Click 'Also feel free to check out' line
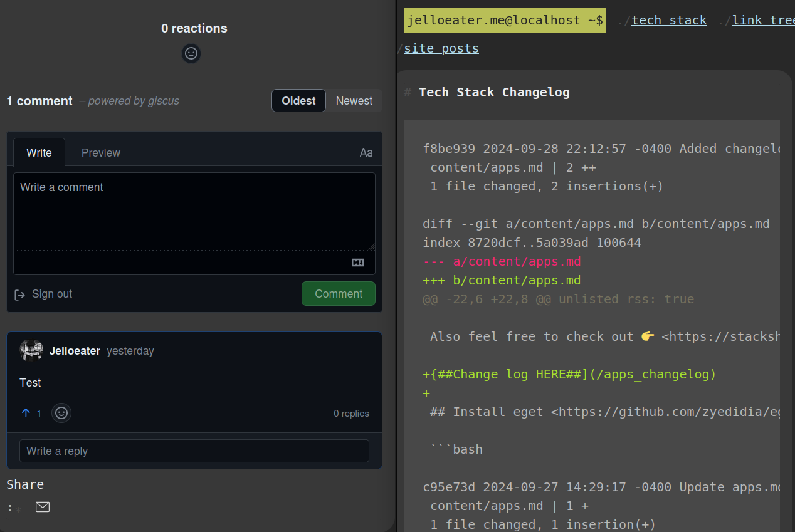Screen dimensions: 795x532 (605, 336)
